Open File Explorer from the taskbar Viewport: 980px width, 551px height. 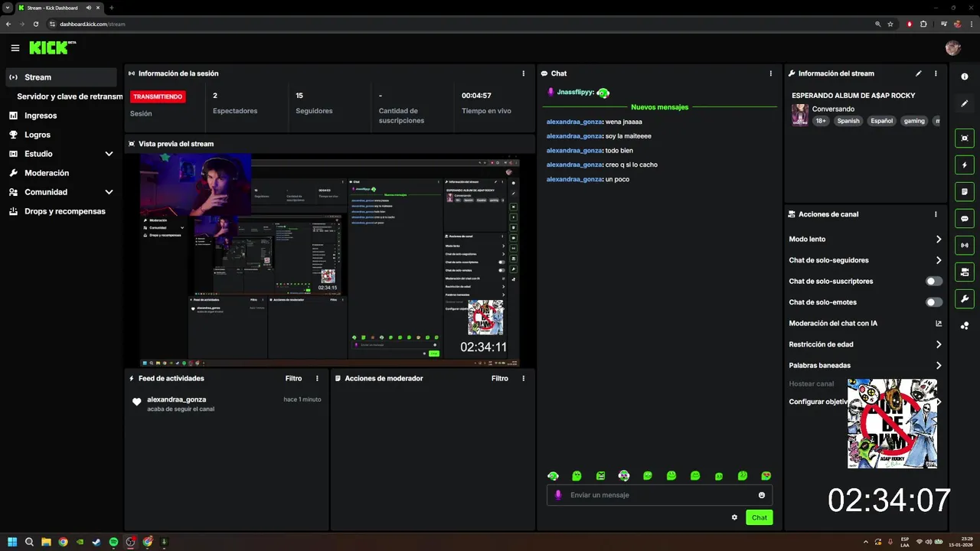point(46,542)
